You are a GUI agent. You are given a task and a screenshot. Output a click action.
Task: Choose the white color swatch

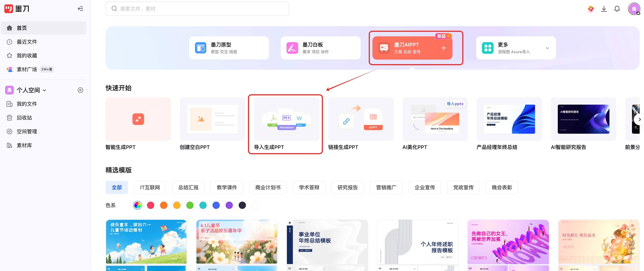(255, 205)
